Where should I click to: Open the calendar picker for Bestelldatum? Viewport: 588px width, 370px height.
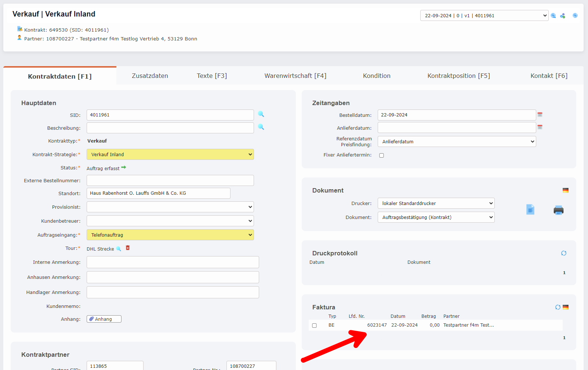[540, 115]
